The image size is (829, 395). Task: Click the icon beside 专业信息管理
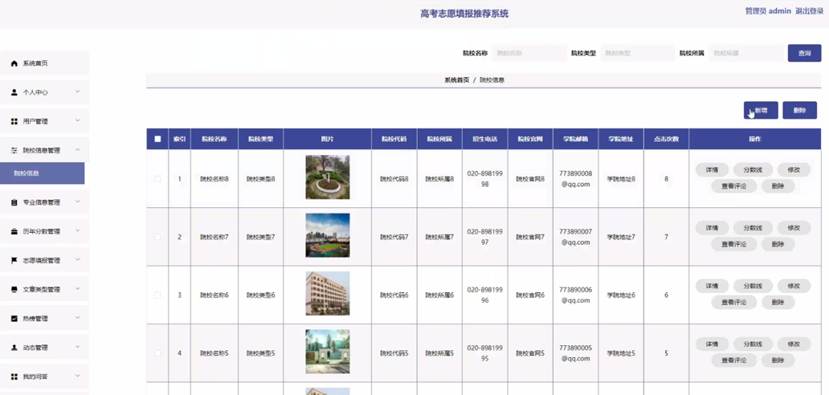(14, 202)
